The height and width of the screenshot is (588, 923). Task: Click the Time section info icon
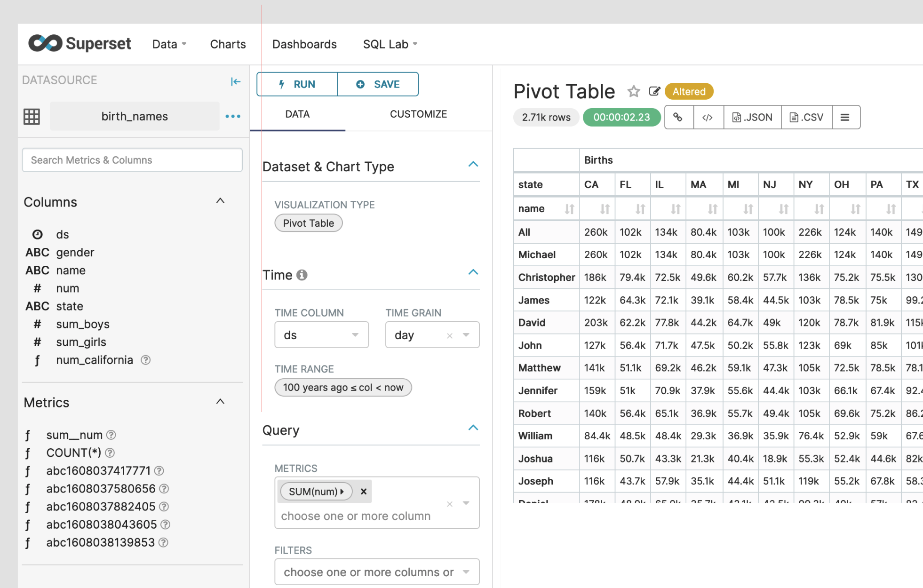tap(302, 275)
